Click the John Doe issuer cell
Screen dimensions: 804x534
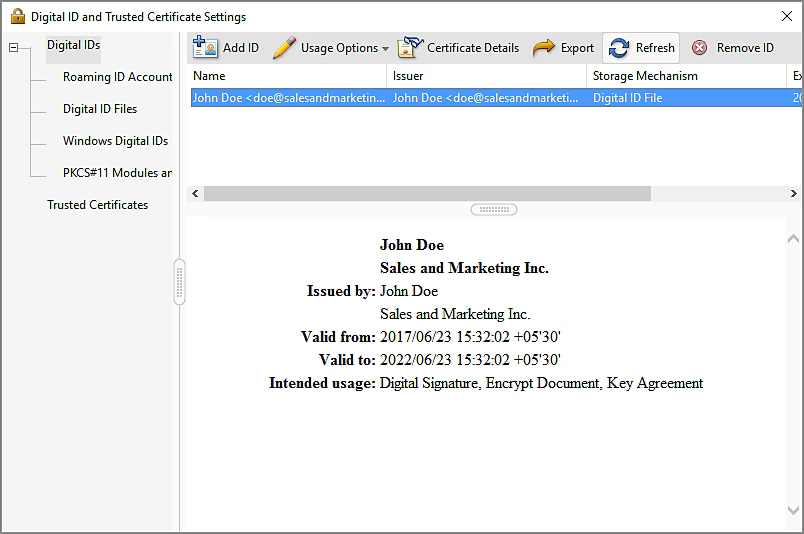pos(486,97)
